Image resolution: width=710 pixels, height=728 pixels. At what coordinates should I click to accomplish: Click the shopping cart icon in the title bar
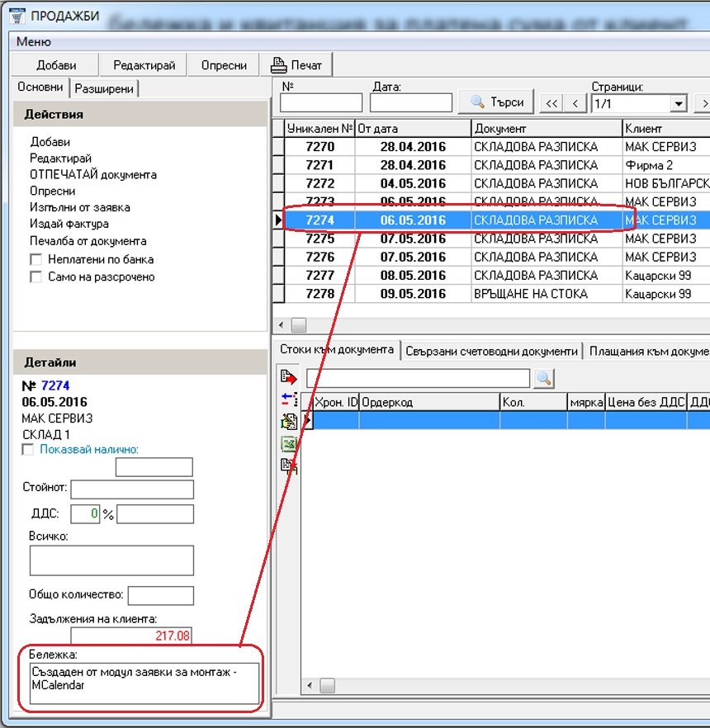pos(17,16)
